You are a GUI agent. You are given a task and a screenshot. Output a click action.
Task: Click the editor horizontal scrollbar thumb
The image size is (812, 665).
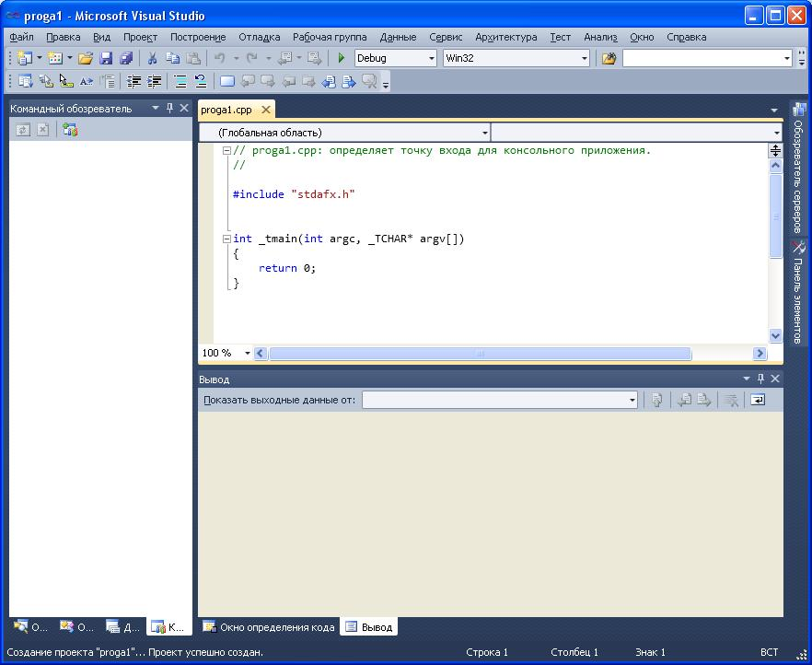(480, 353)
